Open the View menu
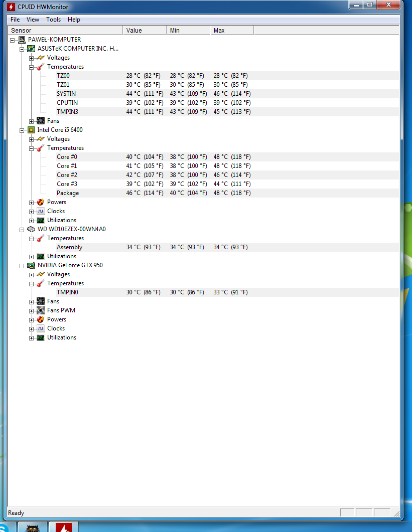This screenshot has width=412, height=532. [x=33, y=20]
